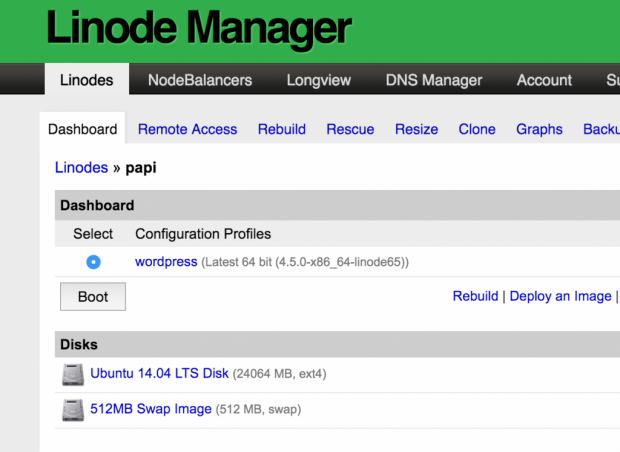The width and height of the screenshot is (620, 452).
Task: Click the Dashboard section header
Action: pyautogui.click(x=337, y=205)
